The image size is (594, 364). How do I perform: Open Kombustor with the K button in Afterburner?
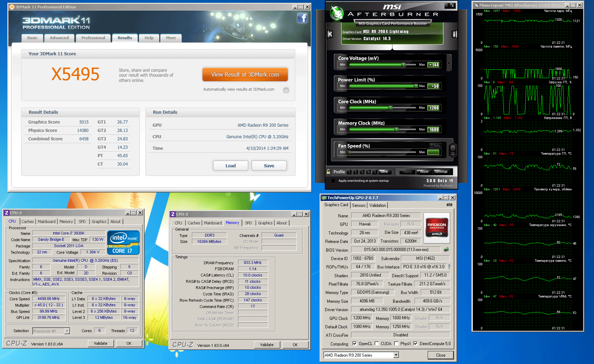pos(330,34)
